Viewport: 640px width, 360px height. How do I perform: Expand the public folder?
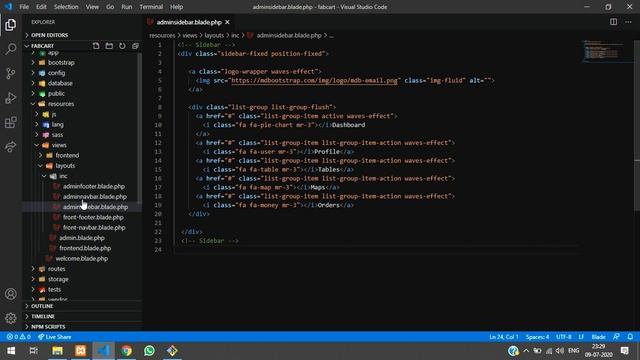point(82,93)
